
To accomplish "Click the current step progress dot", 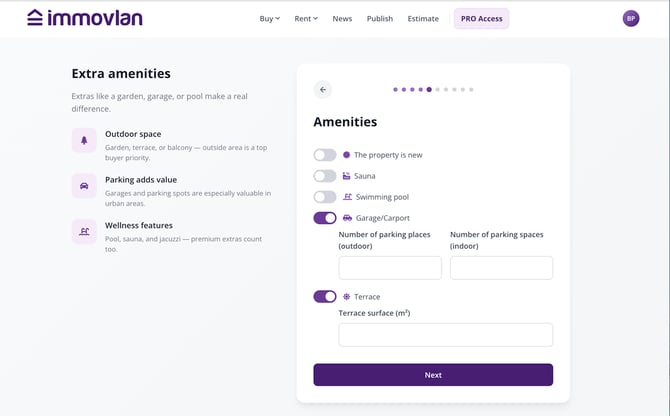I will tap(429, 90).
